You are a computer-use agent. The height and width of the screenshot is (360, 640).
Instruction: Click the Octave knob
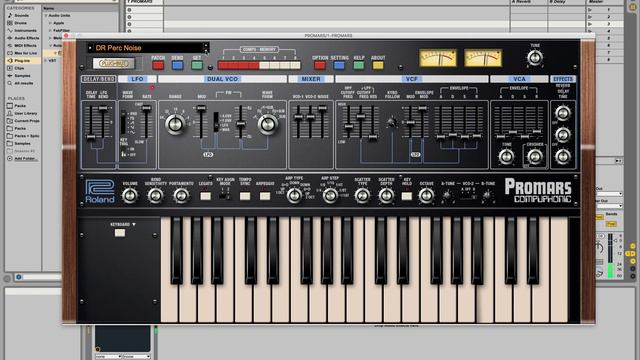(426, 196)
